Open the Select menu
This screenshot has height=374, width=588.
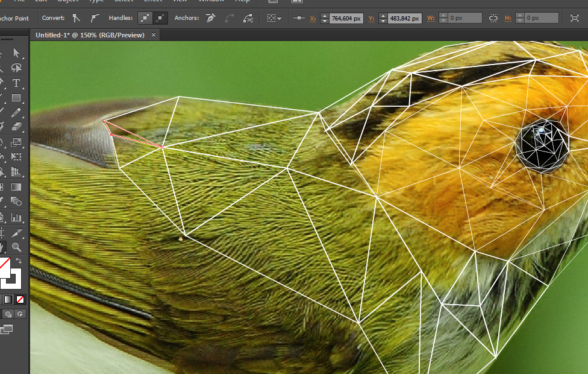[124, 1]
